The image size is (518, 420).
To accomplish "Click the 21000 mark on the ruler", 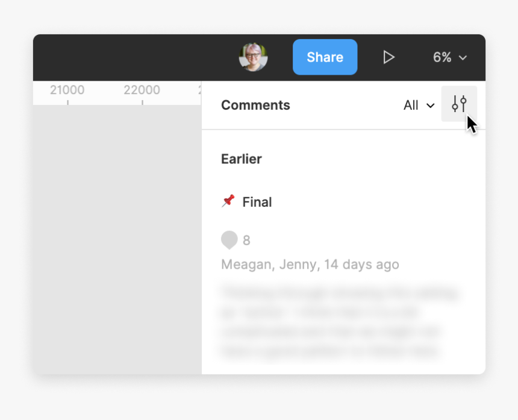I will point(67,90).
